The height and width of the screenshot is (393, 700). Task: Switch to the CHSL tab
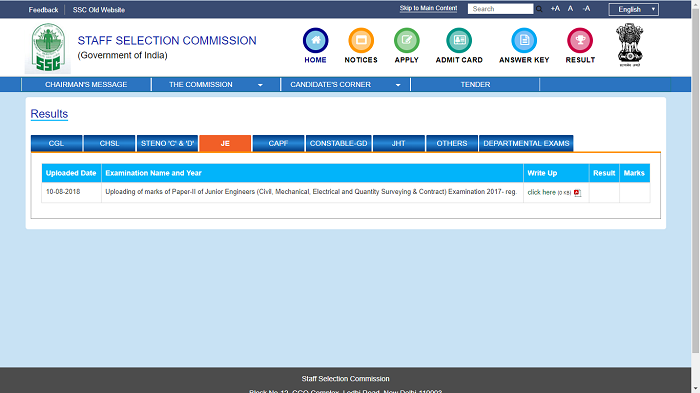tap(109, 143)
